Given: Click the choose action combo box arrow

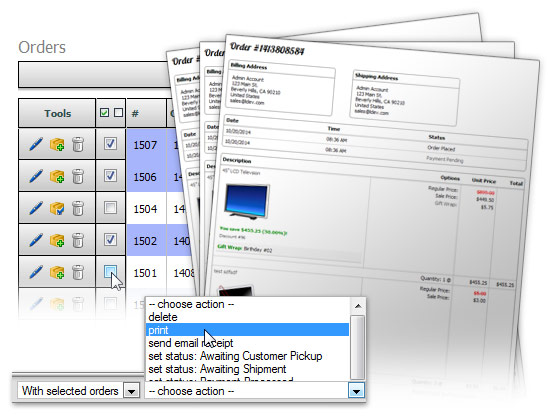Looking at the screenshot, I should [x=356, y=391].
